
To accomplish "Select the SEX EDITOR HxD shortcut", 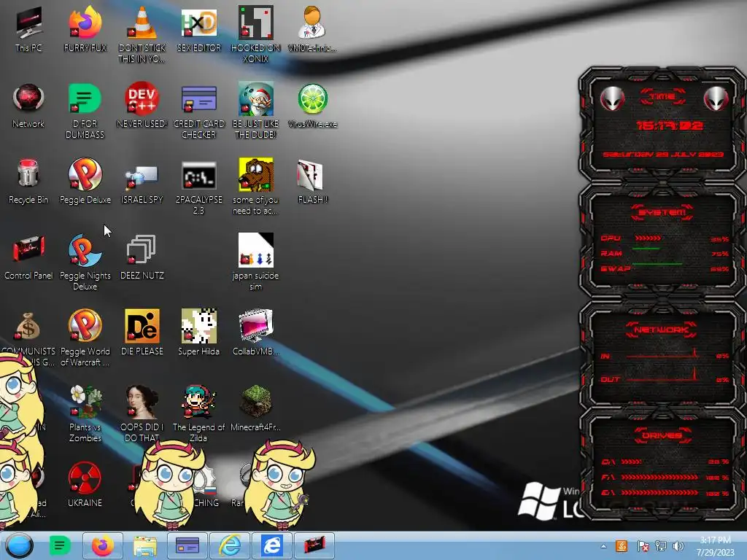I will [x=198, y=28].
